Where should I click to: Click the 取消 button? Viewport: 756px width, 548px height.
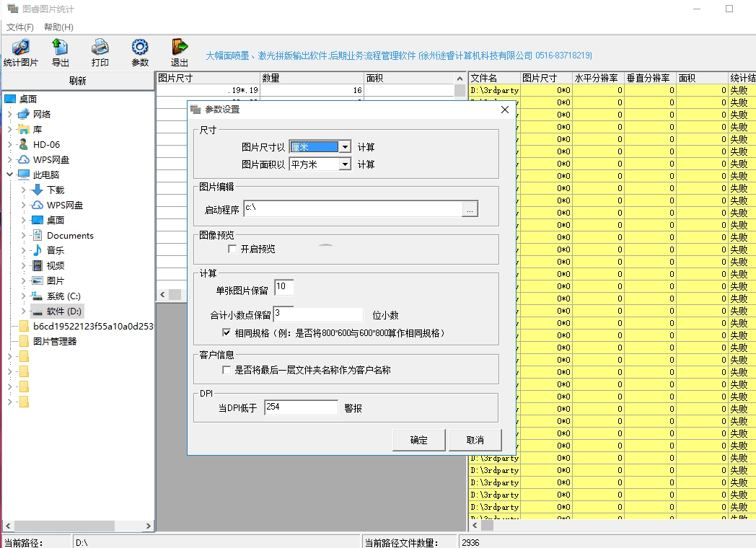click(475, 440)
